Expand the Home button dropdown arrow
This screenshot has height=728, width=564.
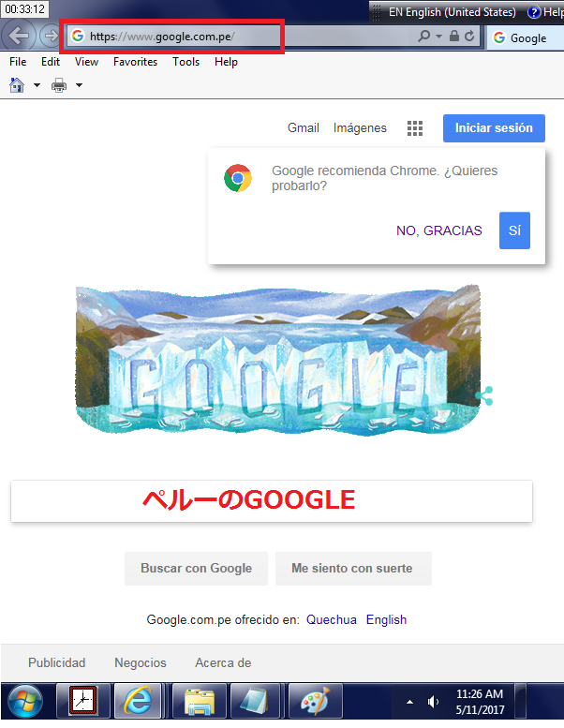[x=37, y=85]
